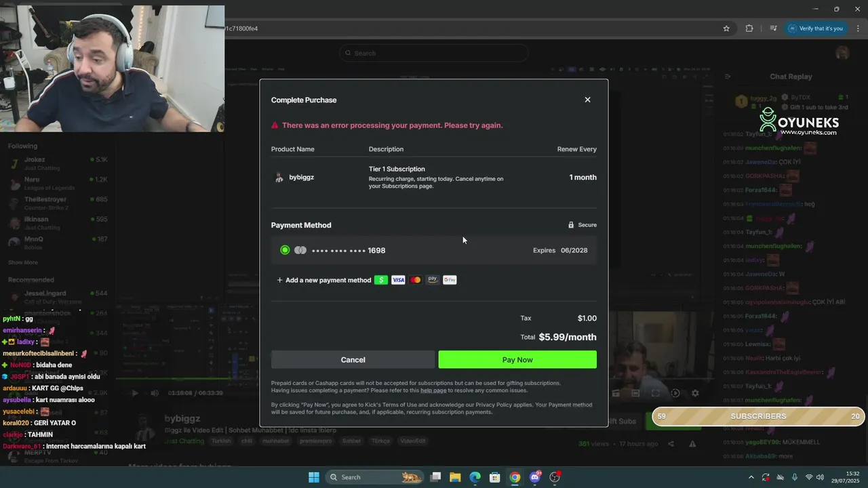Open the Just Chatting category link
The image size is (868, 488).
(184, 441)
